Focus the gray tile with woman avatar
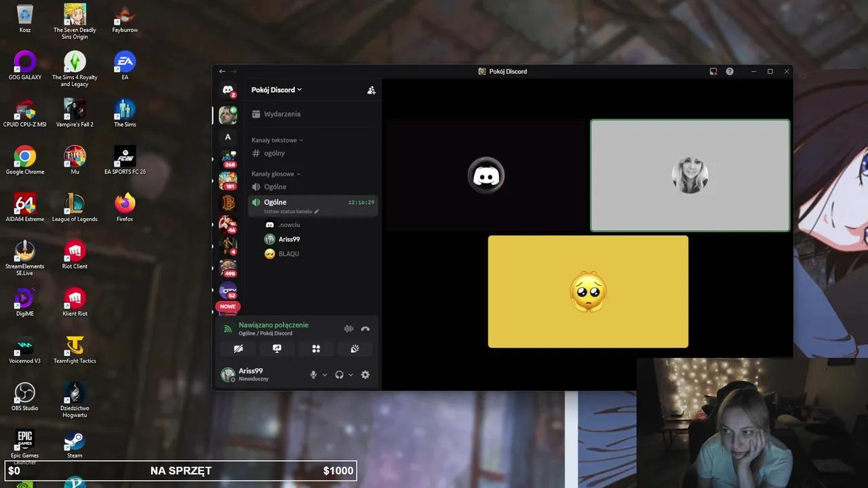 point(690,176)
